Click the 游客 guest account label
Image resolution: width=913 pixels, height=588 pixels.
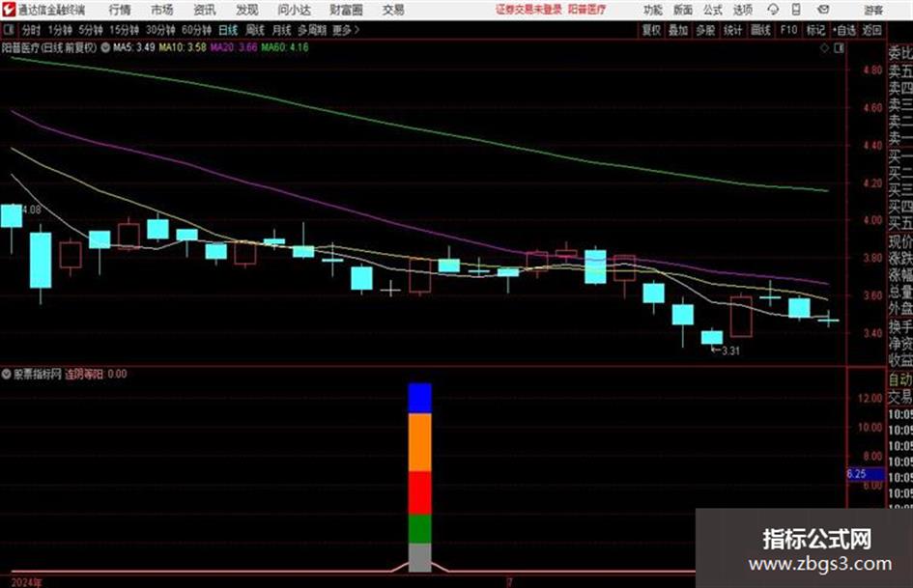[x=872, y=10]
